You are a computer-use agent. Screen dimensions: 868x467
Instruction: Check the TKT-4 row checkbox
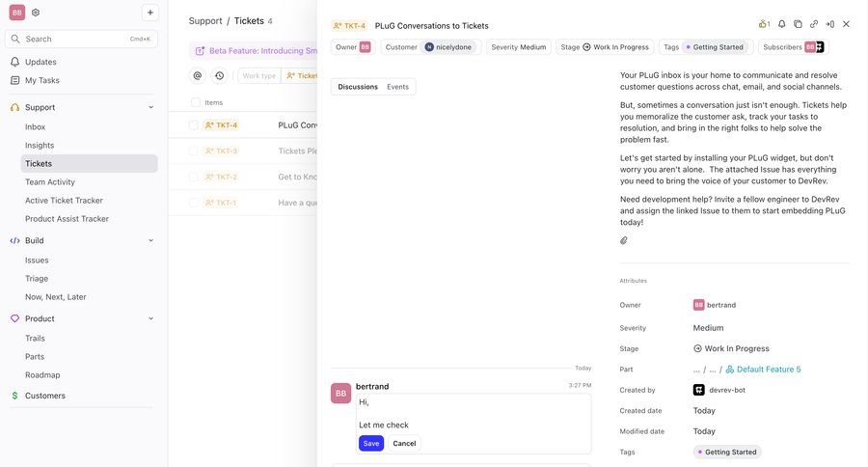point(193,125)
